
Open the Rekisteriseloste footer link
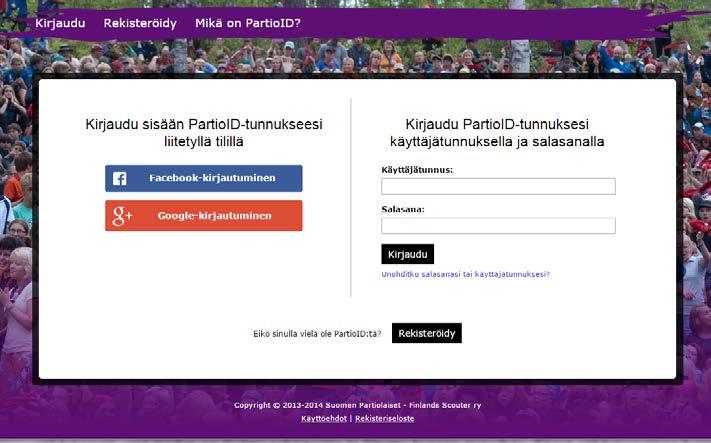385,419
